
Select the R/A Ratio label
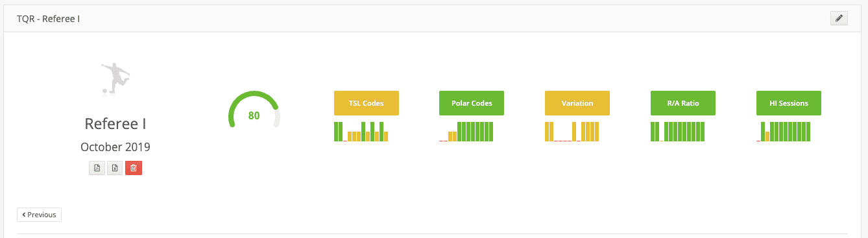(683, 103)
